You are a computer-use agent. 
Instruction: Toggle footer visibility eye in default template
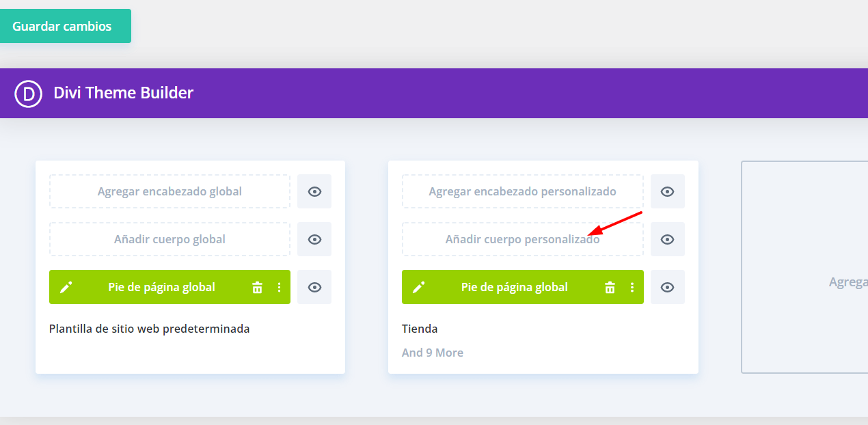314,287
